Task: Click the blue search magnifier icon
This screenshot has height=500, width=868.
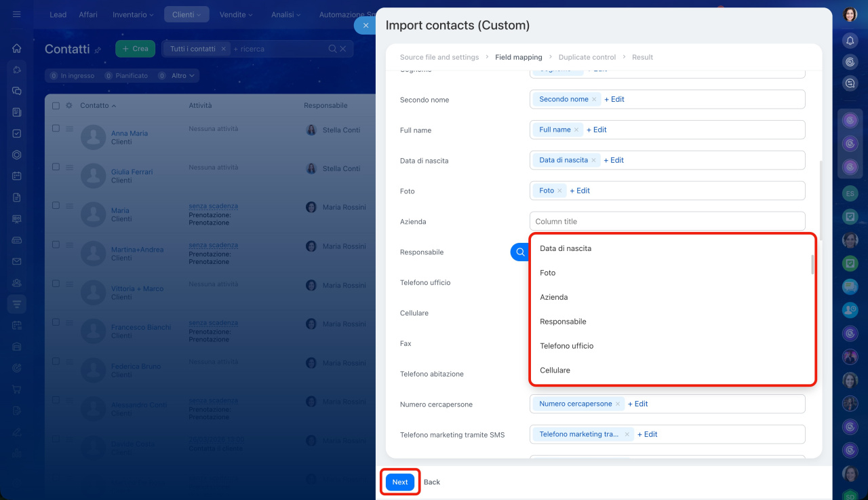Action: [520, 252]
